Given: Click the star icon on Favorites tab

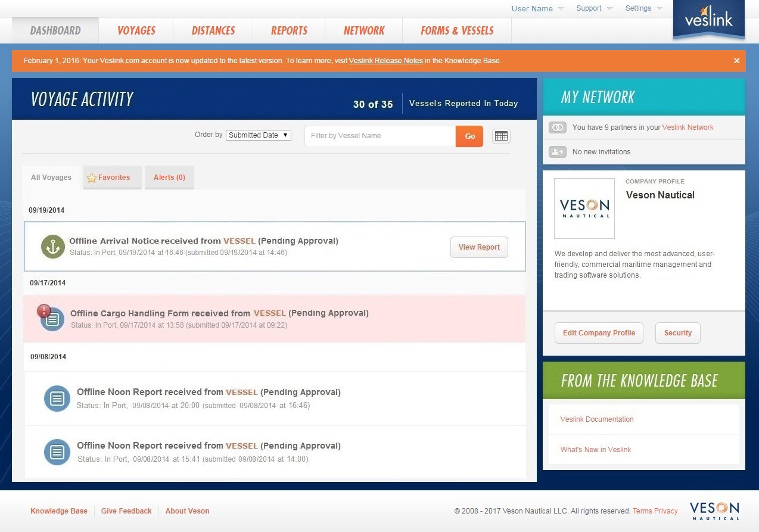Looking at the screenshot, I should point(92,178).
